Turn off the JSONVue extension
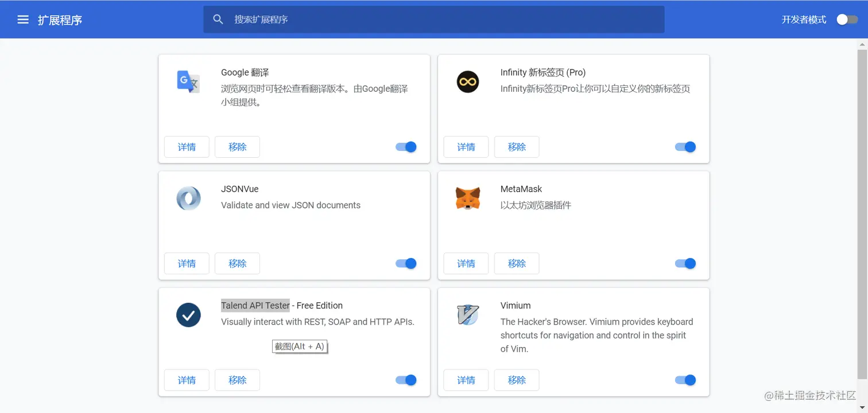 point(406,263)
